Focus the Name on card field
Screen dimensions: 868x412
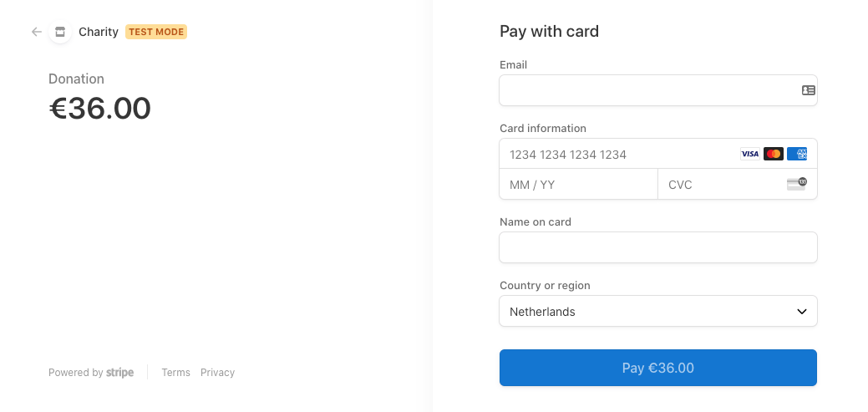point(657,247)
